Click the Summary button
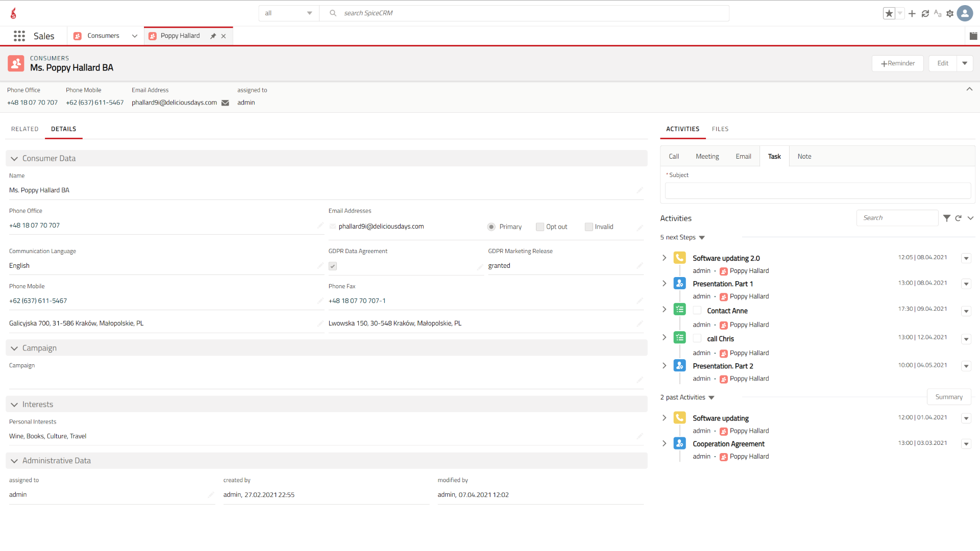This screenshot has height=551, width=980. tap(949, 397)
